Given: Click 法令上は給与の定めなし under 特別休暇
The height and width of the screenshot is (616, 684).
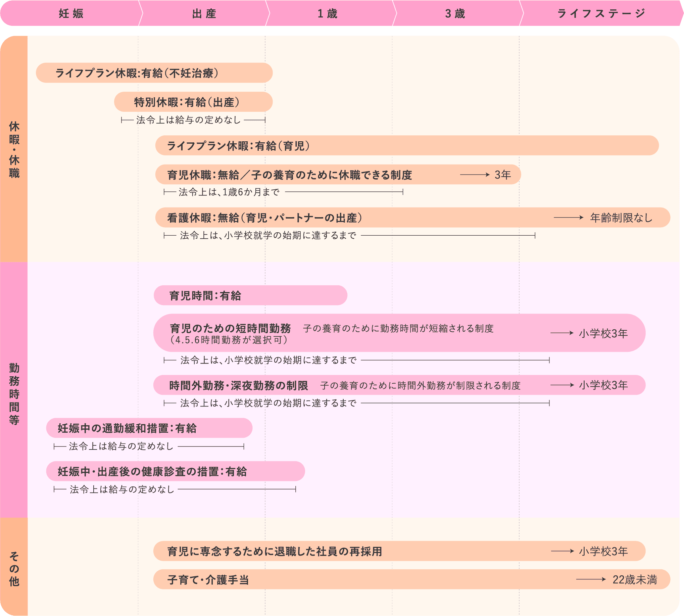Looking at the screenshot, I should 189,120.
